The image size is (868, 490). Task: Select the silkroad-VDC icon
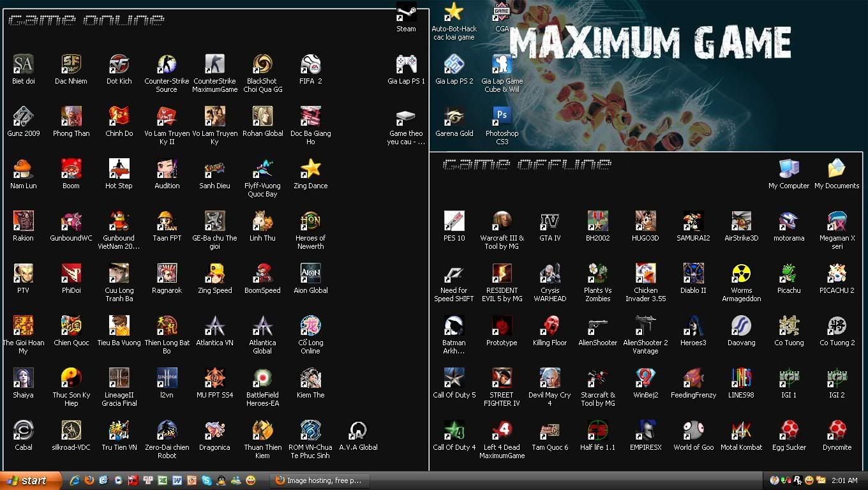(x=71, y=431)
